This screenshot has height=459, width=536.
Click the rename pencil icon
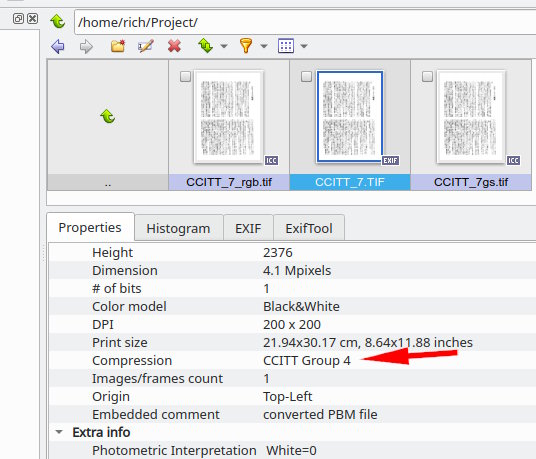tap(146, 46)
